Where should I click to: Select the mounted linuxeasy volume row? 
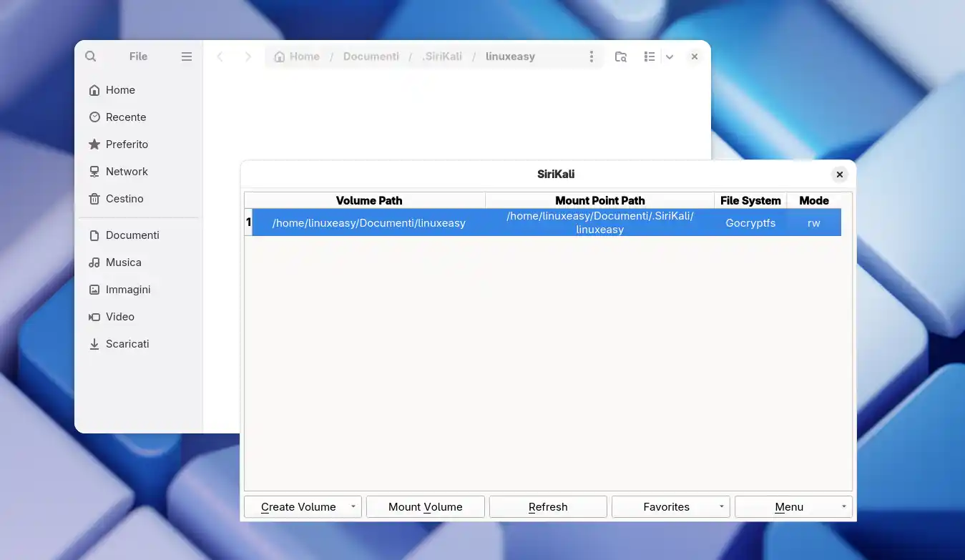(x=546, y=222)
